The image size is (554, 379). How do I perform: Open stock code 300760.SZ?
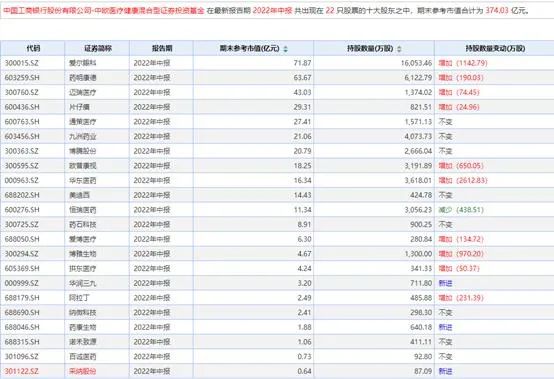pos(22,93)
